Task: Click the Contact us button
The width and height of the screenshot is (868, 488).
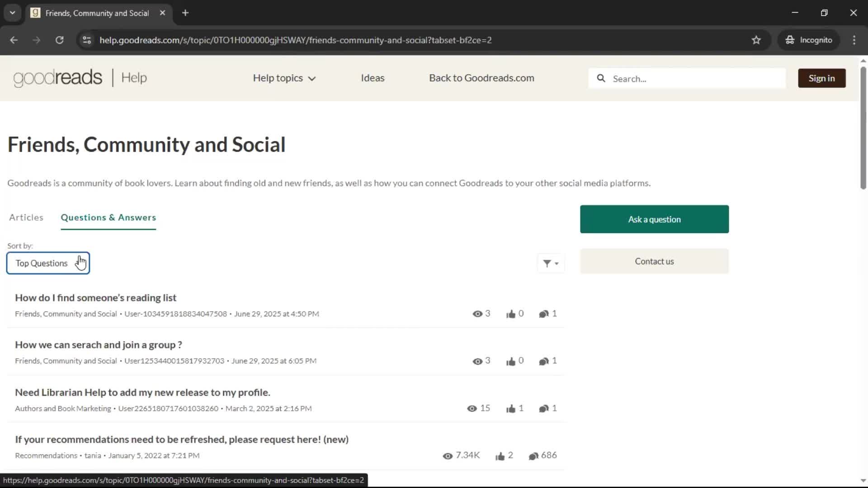Action: (654, 262)
